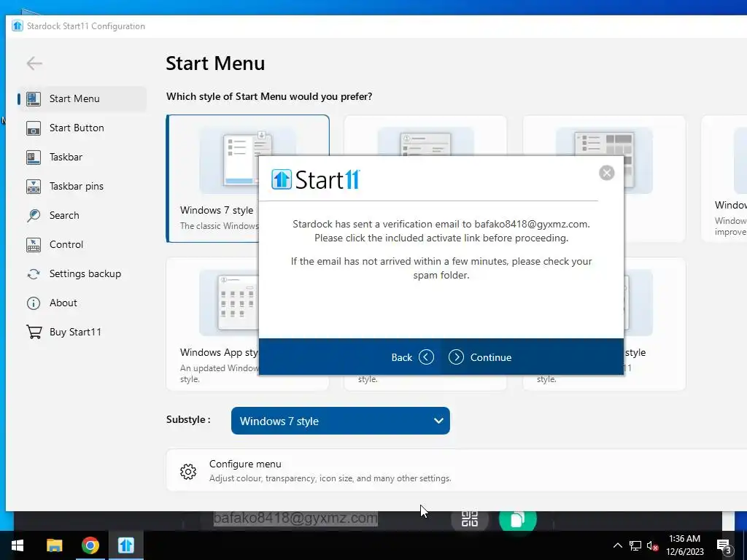Click the About label in sidebar

point(63,303)
